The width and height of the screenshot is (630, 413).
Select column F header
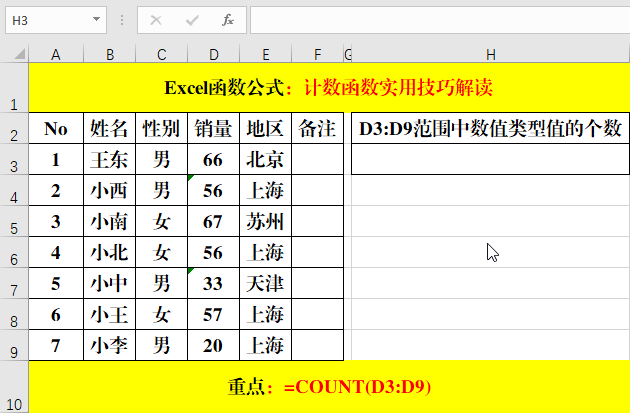(317, 54)
